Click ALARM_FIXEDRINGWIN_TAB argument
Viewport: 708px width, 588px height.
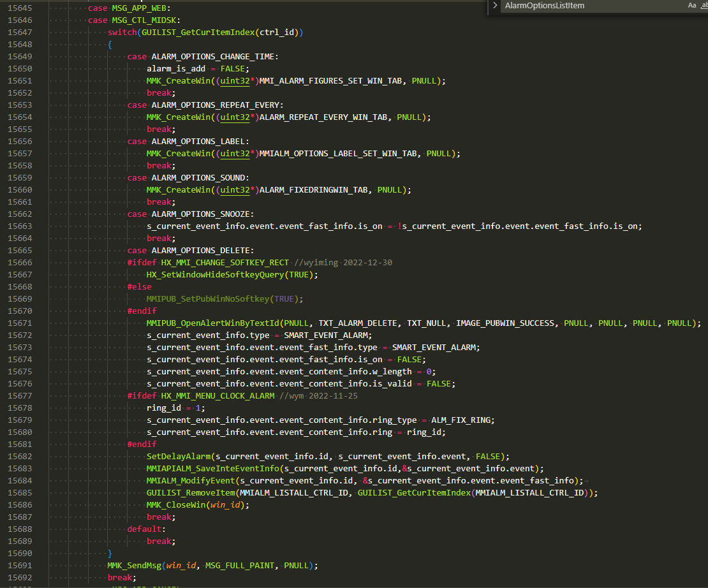click(313, 190)
